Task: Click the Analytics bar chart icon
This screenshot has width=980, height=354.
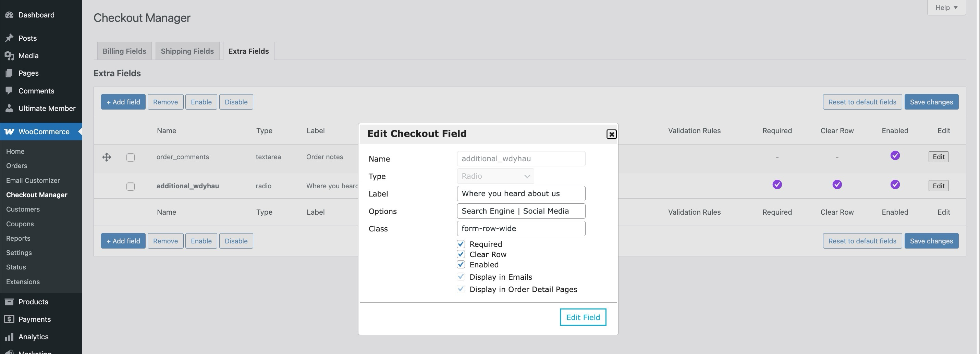Action: [x=10, y=337]
